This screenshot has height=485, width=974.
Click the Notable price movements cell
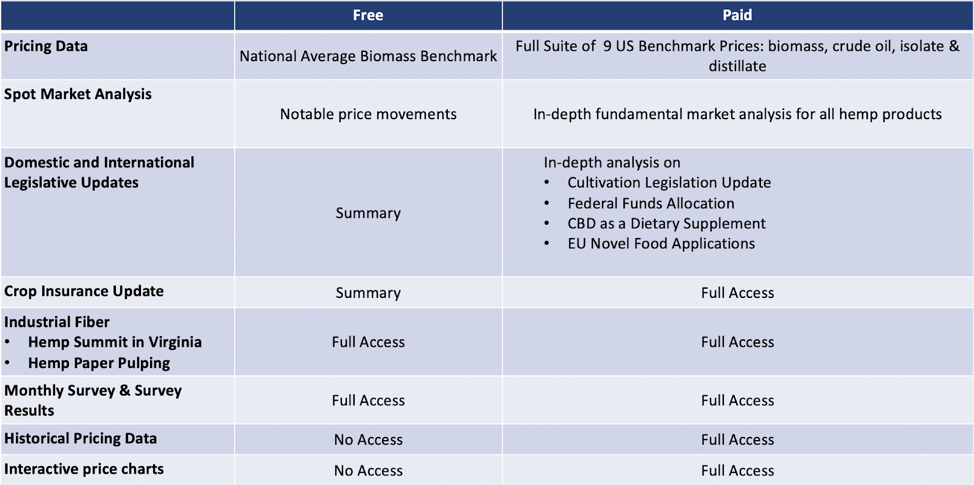368,114
